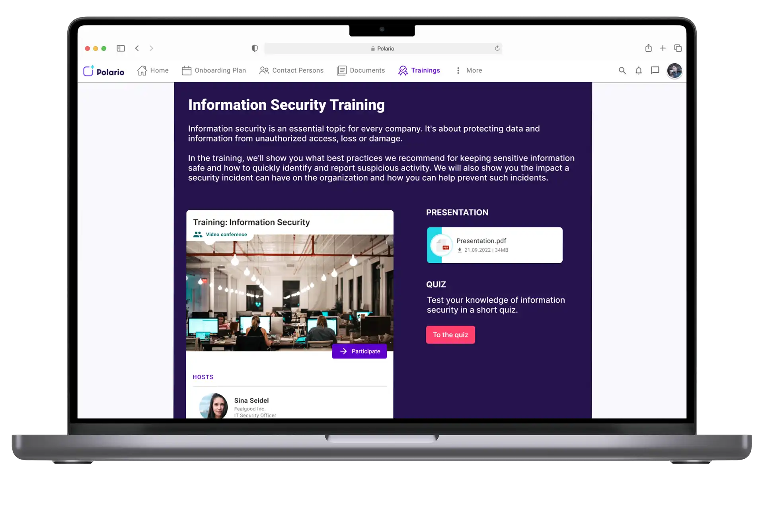Click the notifications bell icon
The height and width of the screenshot is (532, 764).
pos(639,70)
